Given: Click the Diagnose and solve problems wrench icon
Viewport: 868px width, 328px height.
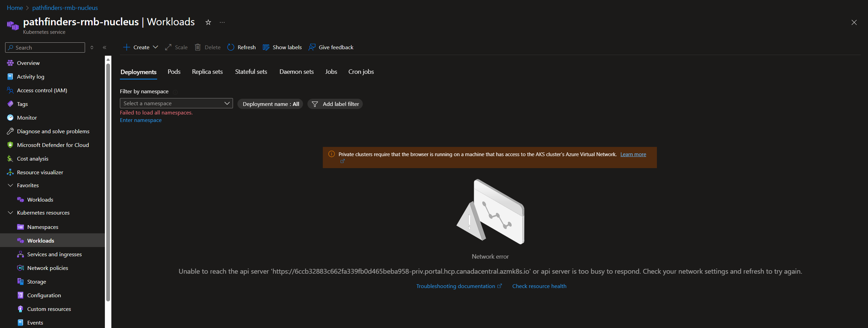Looking at the screenshot, I should 10,131.
